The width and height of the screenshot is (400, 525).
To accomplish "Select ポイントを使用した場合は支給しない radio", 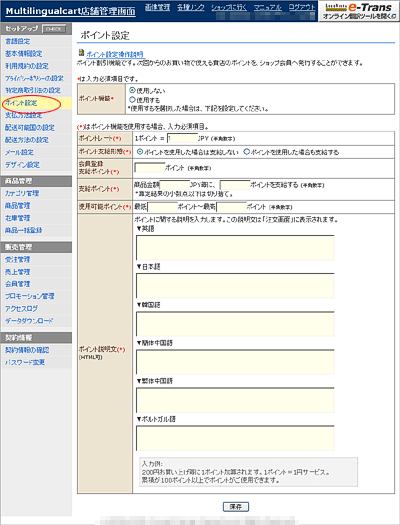I will pos(140,152).
